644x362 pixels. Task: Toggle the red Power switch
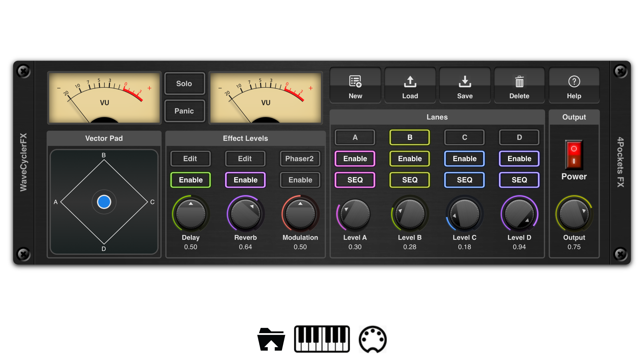click(x=574, y=155)
